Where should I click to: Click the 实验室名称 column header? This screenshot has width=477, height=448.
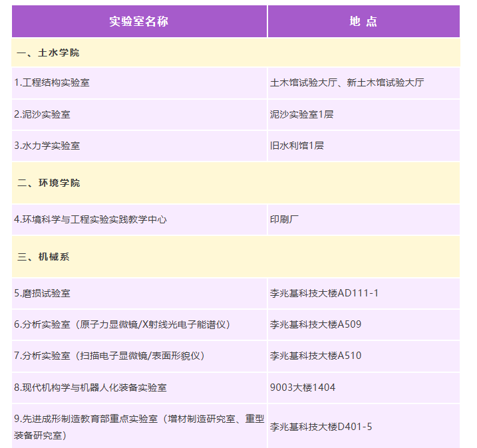tap(139, 21)
